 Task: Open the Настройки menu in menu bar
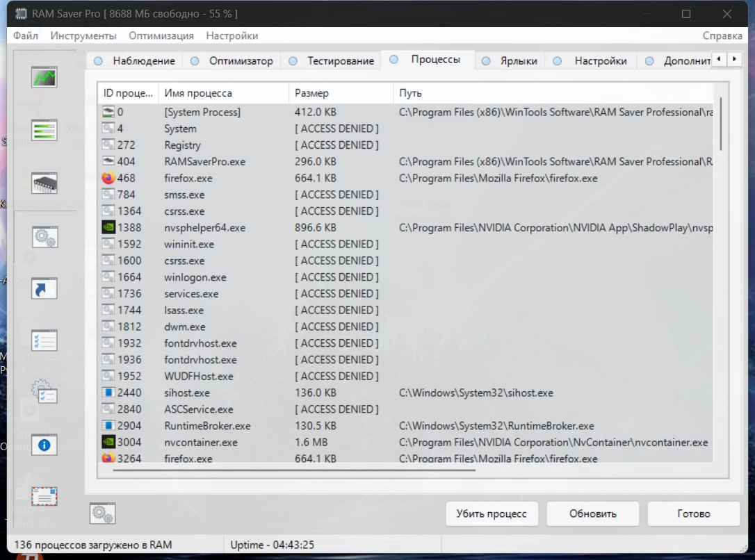tap(232, 35)
